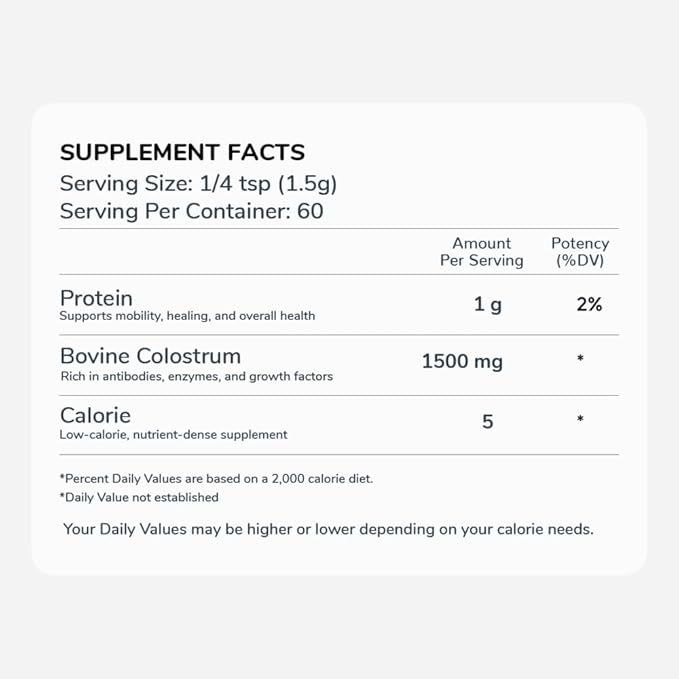Screen dimensions: 679x679
Task: Click the low-calorie nutrient-dense supplement text
Action: pos(173,435)
